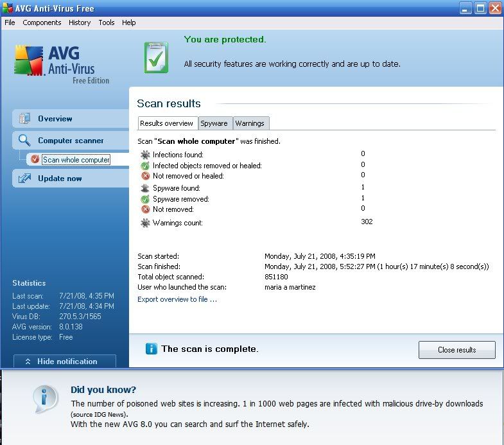Minimize the AVG window
The image size is (504, 445).
[465, 8]
